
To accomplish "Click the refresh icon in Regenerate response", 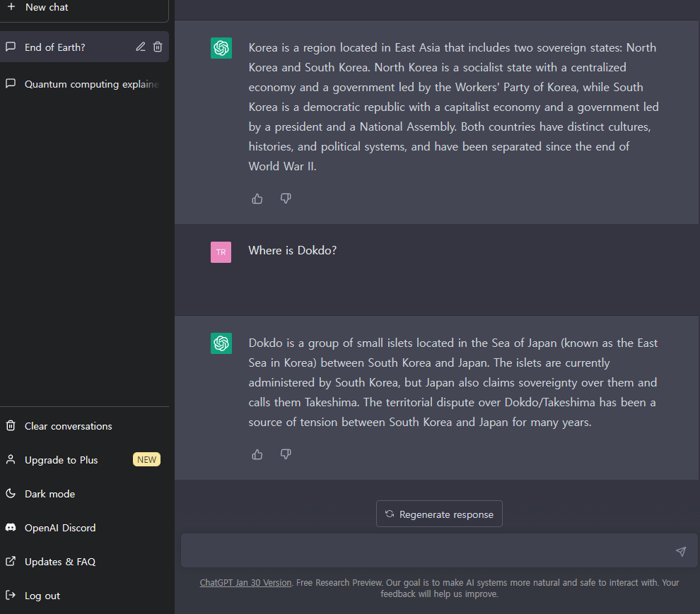I will click(x=390, y=514).
